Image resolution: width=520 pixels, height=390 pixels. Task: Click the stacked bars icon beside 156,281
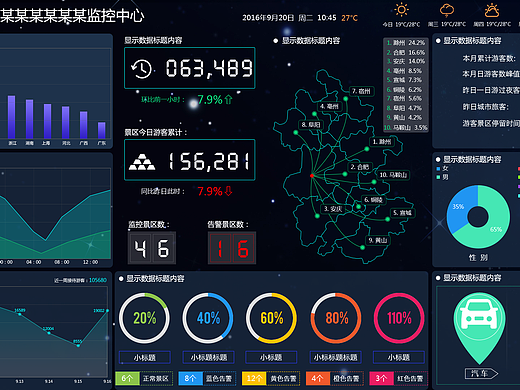[x=142, y=162]
